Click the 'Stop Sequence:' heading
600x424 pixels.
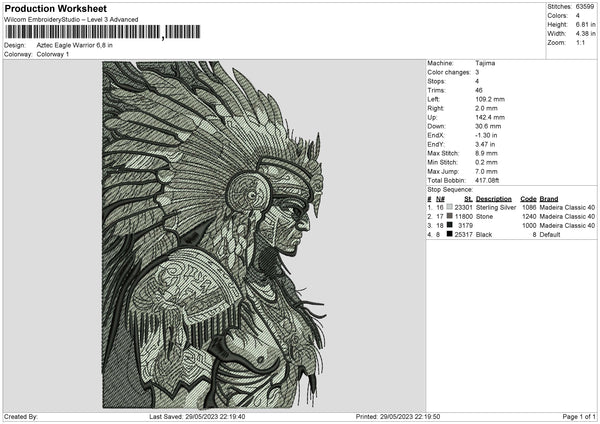(450, 190)
